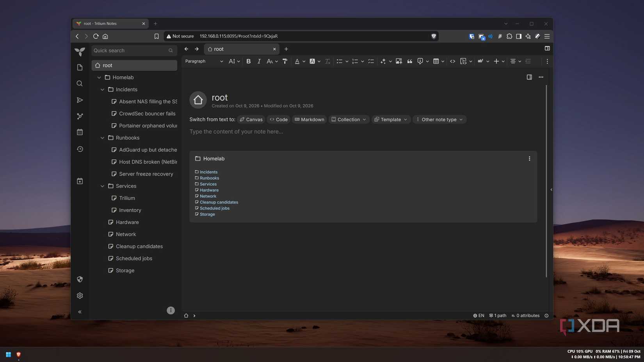Open the Scheduled jobs link in Homelab card

[215, 208]
